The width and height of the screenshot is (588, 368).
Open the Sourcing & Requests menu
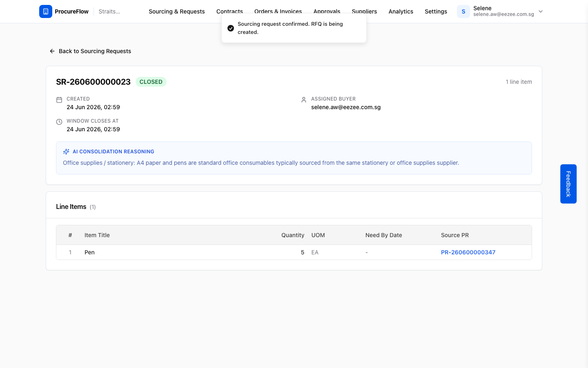point(177,11)
